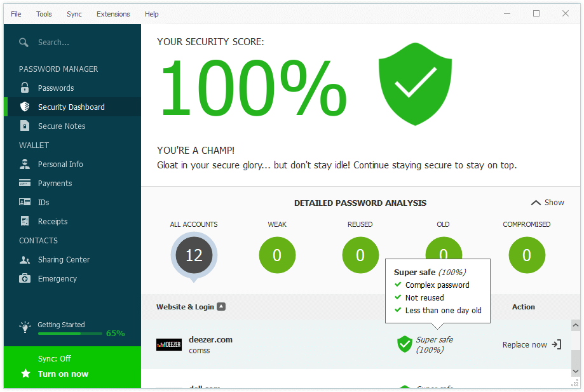Toggle the WEAK passwords filter circle
The image size is (584, 392).
point(277,255)
